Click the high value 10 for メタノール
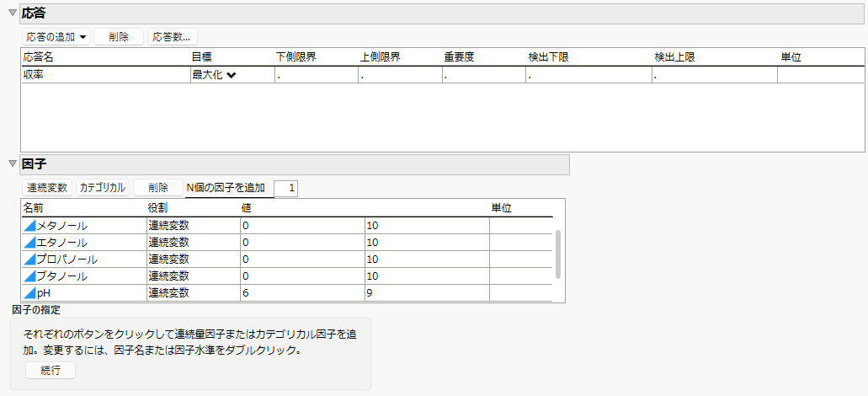The image size is (868, 396). [427, 226]
